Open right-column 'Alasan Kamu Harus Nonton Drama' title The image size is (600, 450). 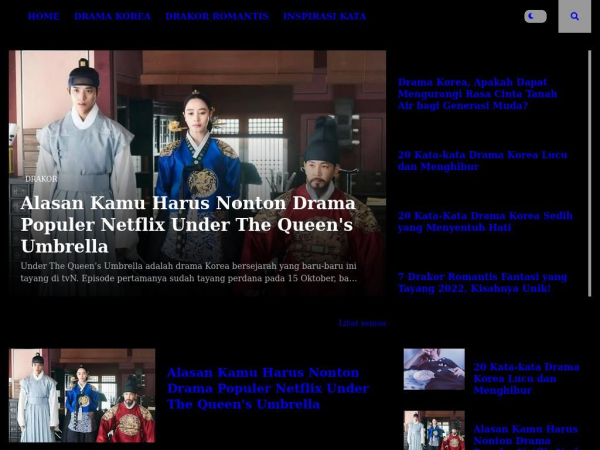(x=525, y=438)
